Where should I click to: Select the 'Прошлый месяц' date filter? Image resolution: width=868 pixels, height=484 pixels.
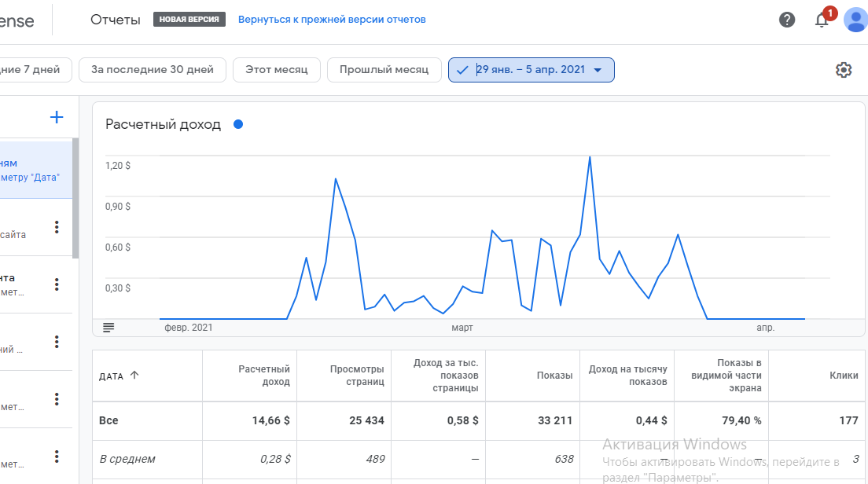click(x=384, y=70)
